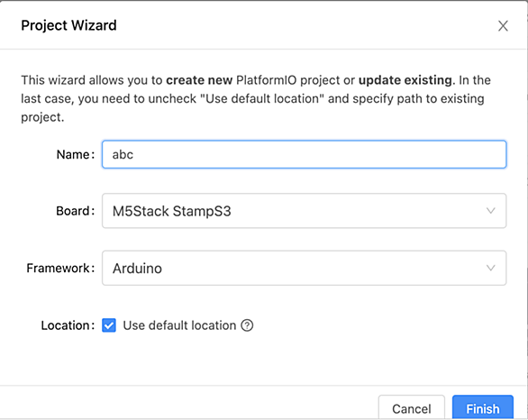The image size is (528, 420).
Task: Click the "Location:" field label
Action: tap(68, 325)
